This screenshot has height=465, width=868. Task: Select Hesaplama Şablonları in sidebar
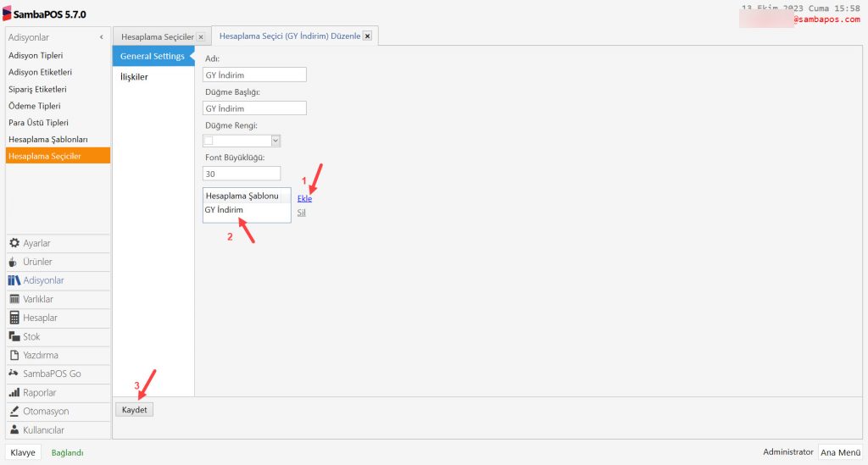pyautogui.click(x=48, y=139)
